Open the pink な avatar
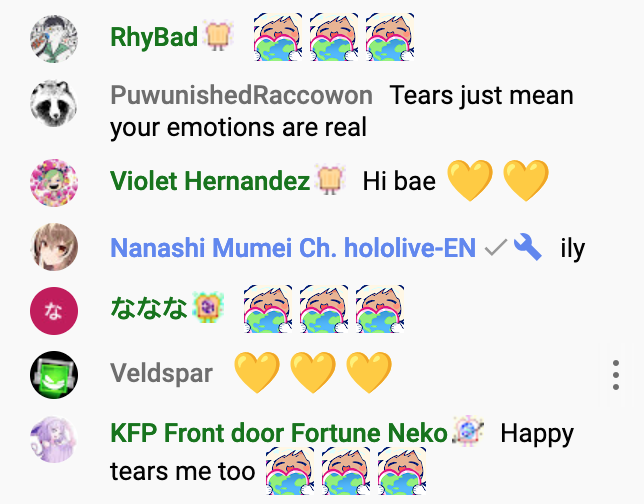 (x=54, y=311)
